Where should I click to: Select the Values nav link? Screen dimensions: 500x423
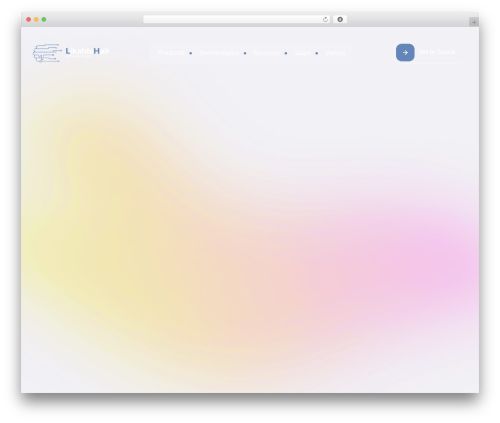point(335,53)
